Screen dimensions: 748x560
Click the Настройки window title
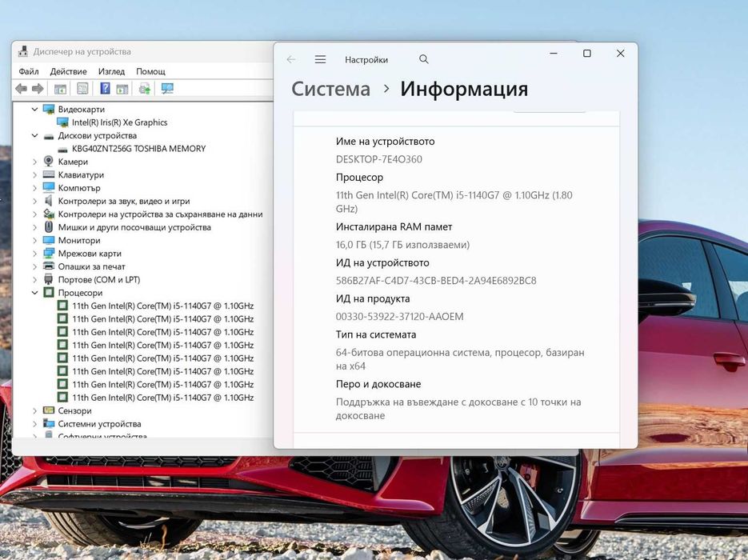(x=366, y=60)
